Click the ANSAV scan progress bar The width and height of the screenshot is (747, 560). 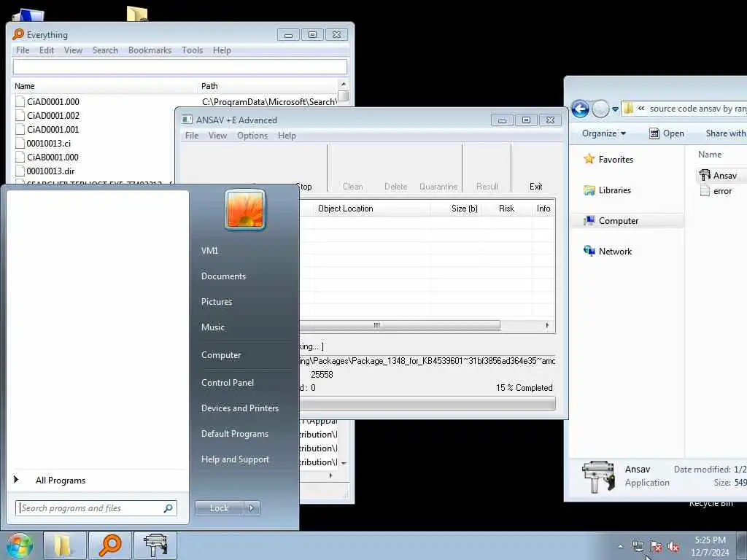click(x=427, y=404)
